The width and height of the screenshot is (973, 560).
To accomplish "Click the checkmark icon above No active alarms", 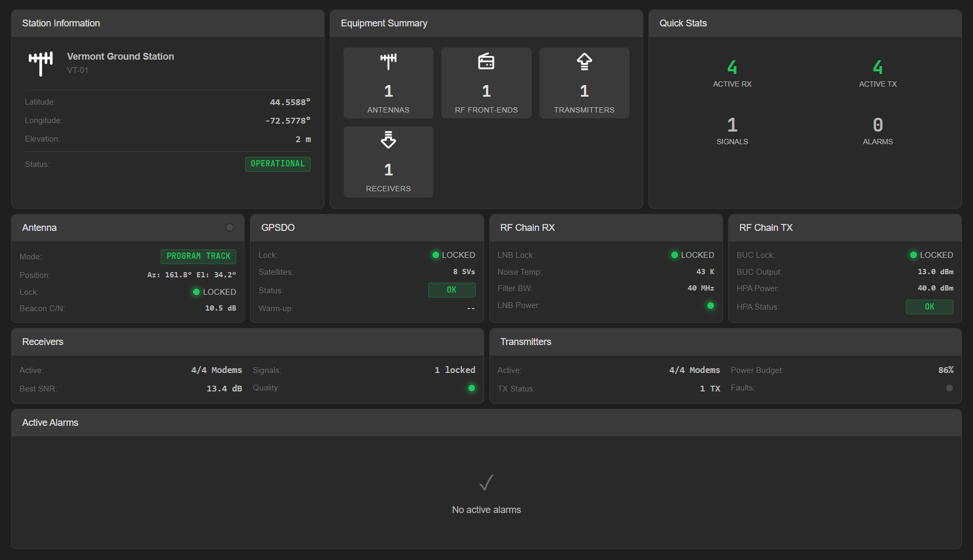I will coord(486,482).
